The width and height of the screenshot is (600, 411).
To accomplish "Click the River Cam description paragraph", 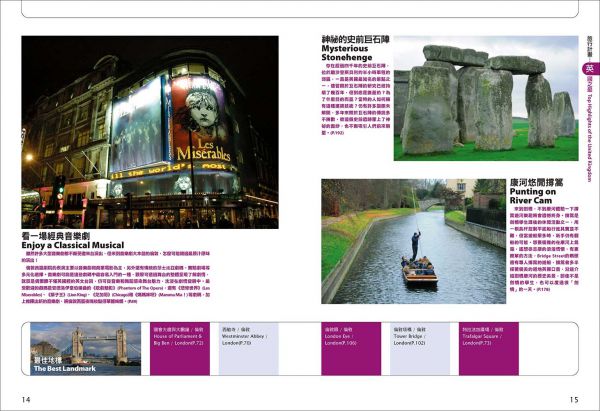I will [544, 250].
